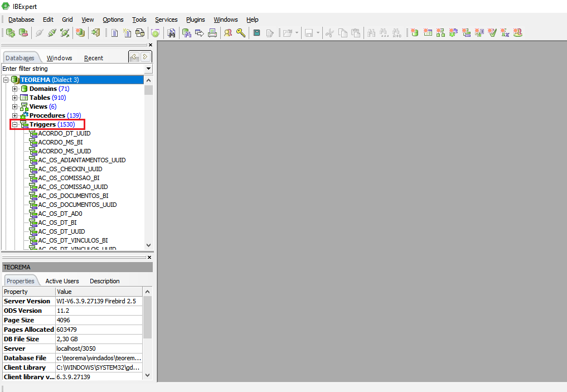This screenshot has height=392, width=567.
Task: Click the right navigation arrow button
Action: [x=146, y=57]
